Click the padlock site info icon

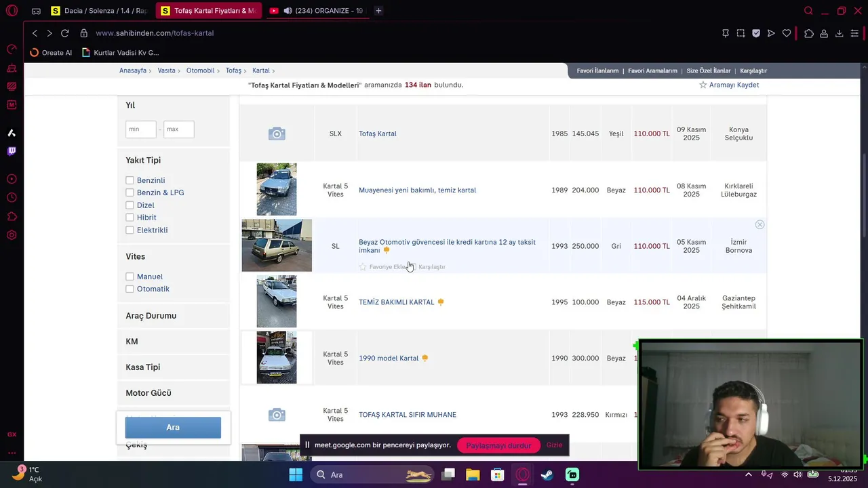coord(84,33)
